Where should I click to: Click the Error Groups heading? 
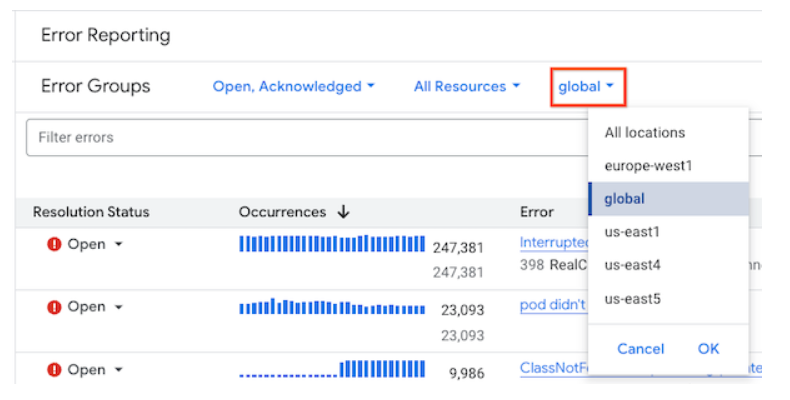pyautogui.click(x=96, y=87)
